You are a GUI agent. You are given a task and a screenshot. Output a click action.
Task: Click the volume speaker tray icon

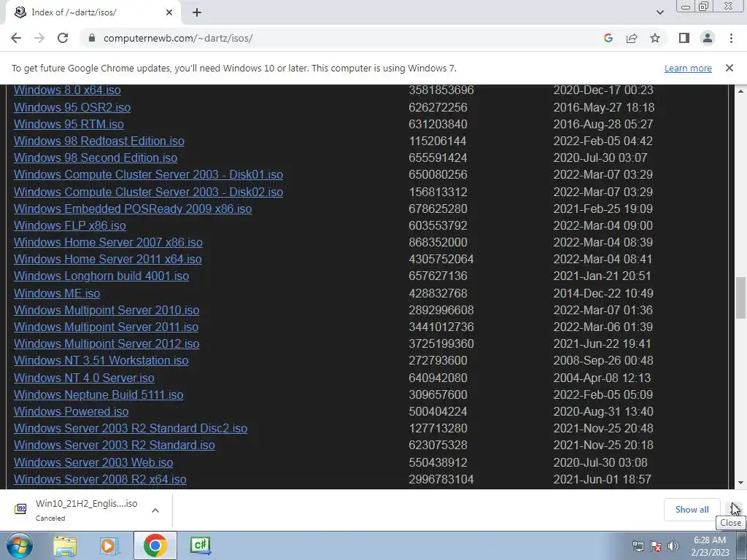(673, 546)
